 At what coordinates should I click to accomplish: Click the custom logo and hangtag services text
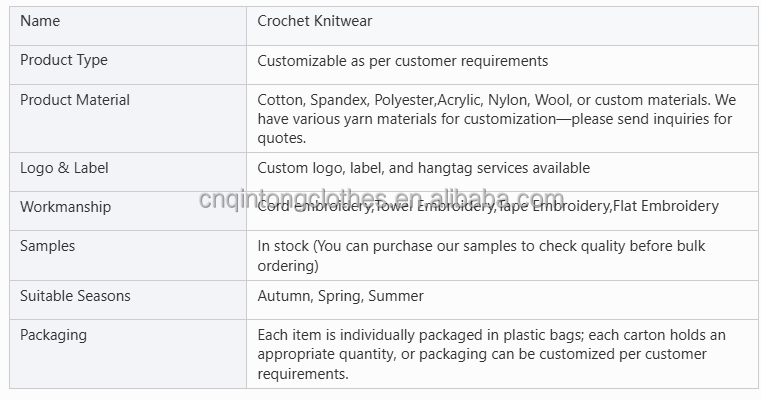click(423, 168)
